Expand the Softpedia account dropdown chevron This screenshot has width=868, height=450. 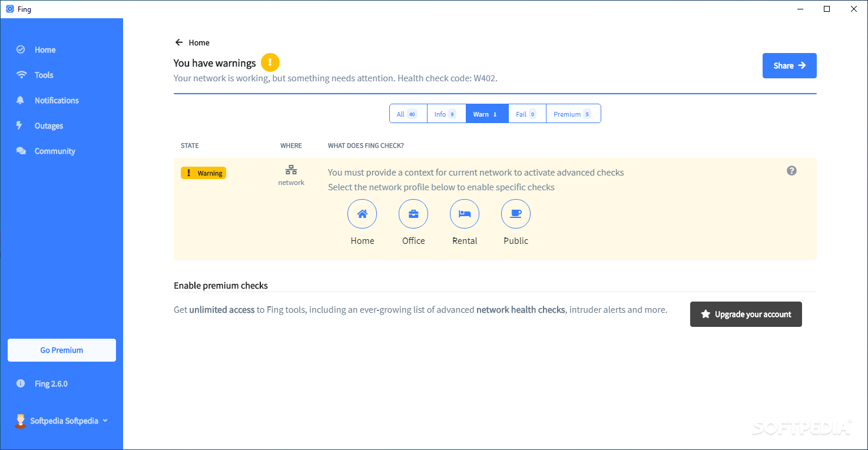105,421
